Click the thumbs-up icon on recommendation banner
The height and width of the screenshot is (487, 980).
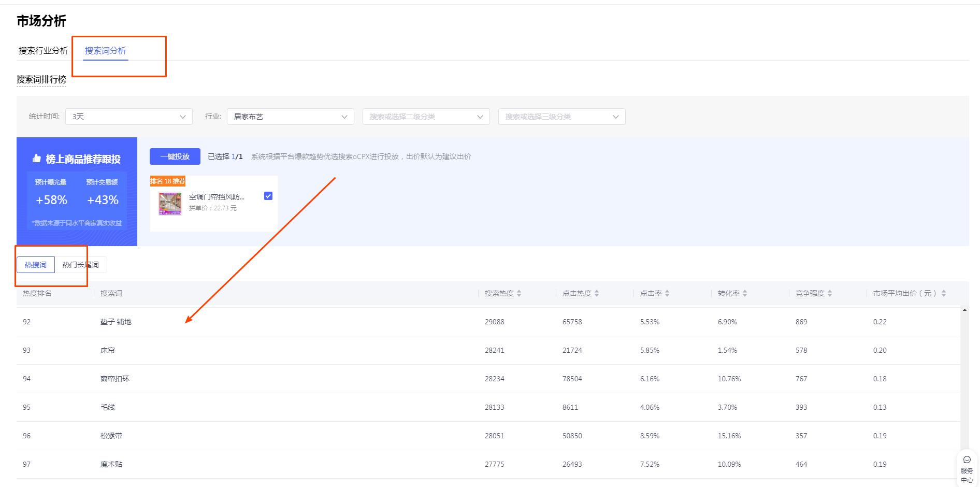[x=37, y=159]
